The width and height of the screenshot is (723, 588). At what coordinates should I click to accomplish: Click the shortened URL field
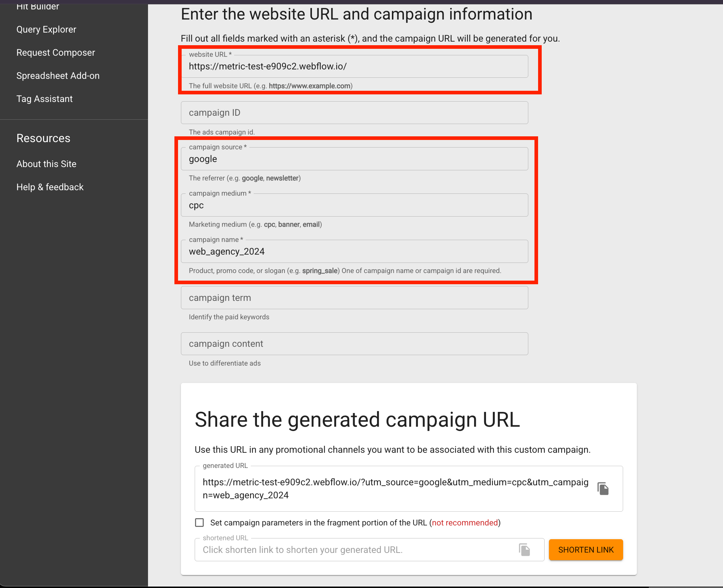(369, 550)
